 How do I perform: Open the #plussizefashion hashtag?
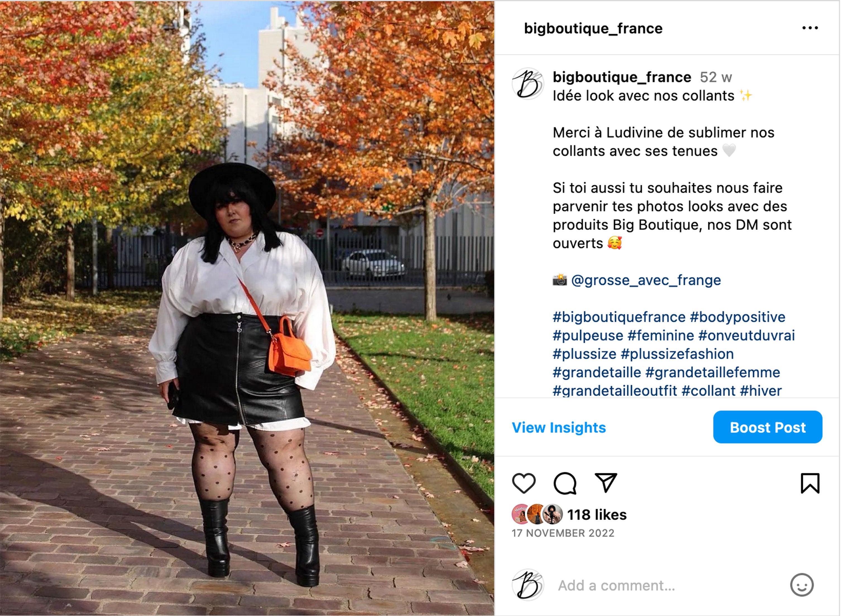pos(677,354)
